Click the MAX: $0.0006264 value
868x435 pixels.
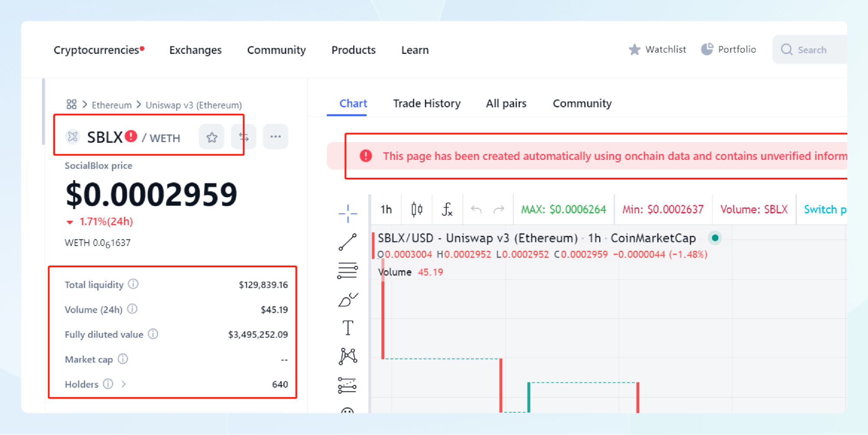(564, 209)
